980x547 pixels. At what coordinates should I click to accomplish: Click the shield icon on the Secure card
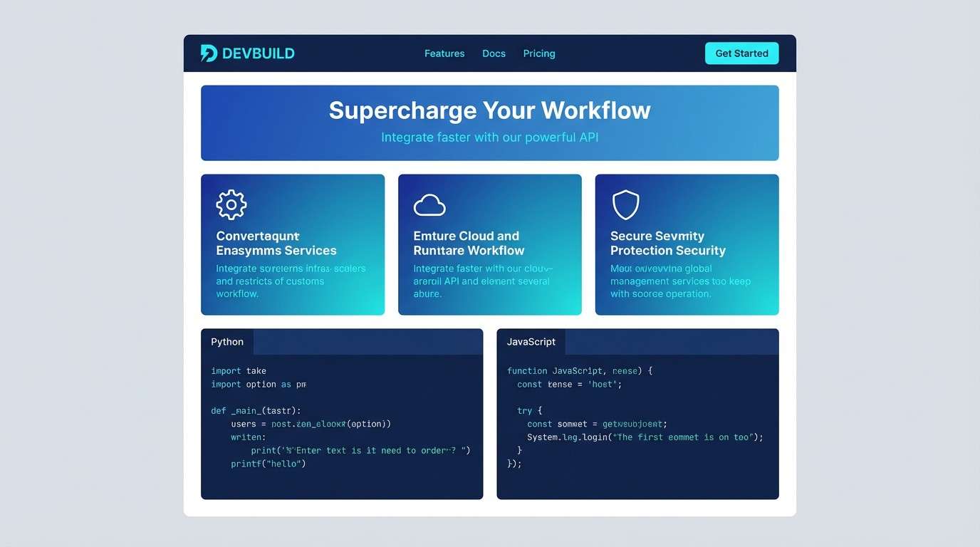(625, 204)
